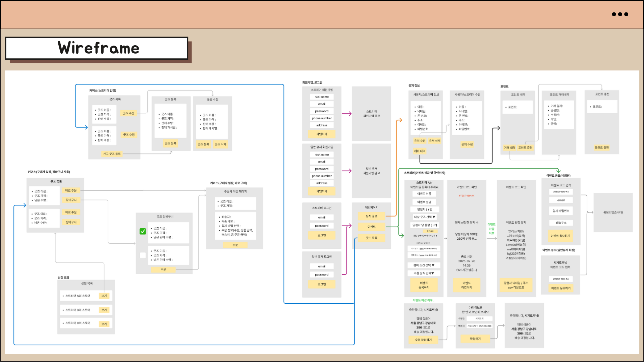Viewport: 644px width, 362px height.
Task: Click the password field in 스트리머 로그인
Action: point(322,226)
